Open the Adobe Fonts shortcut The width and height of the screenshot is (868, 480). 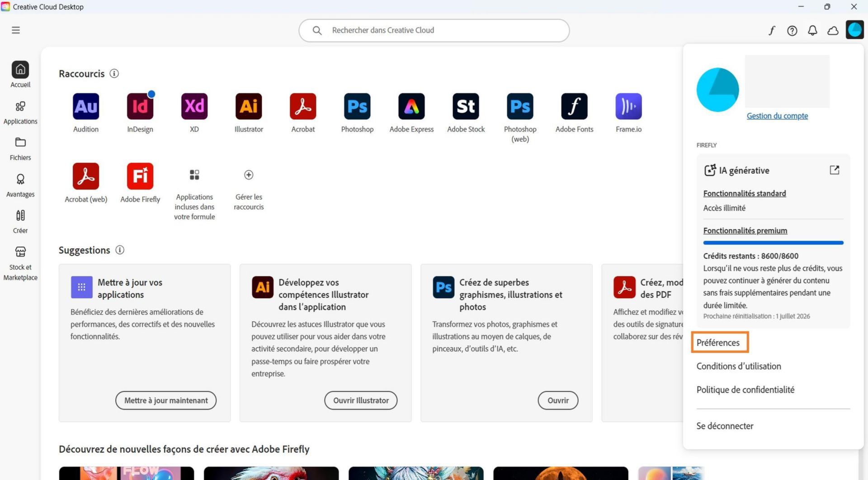coord(574,106)
